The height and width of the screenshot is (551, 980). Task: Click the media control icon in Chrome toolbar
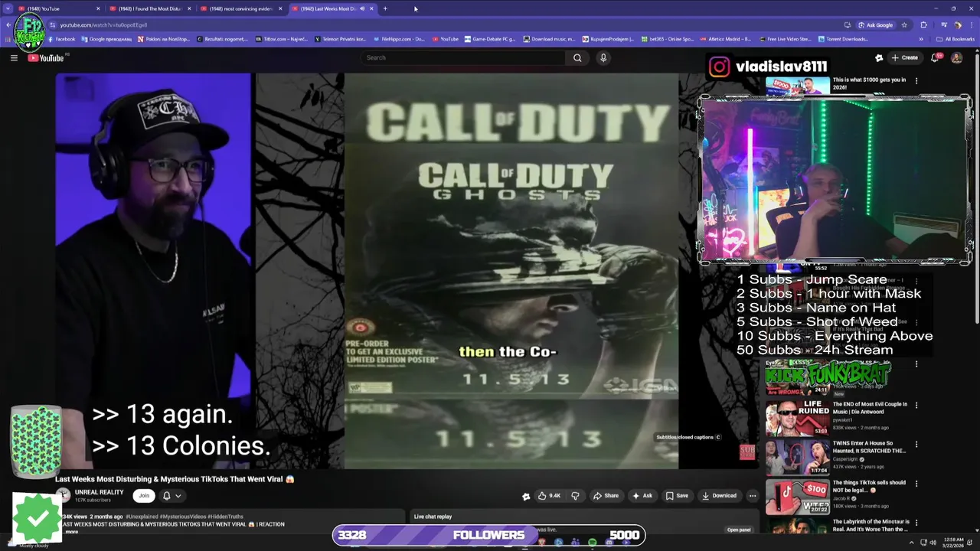(944, 24)
